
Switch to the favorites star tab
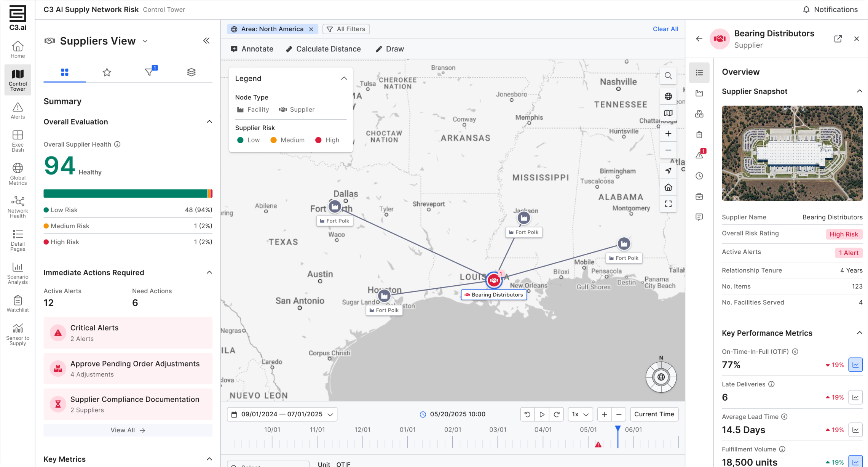[107, 72]
